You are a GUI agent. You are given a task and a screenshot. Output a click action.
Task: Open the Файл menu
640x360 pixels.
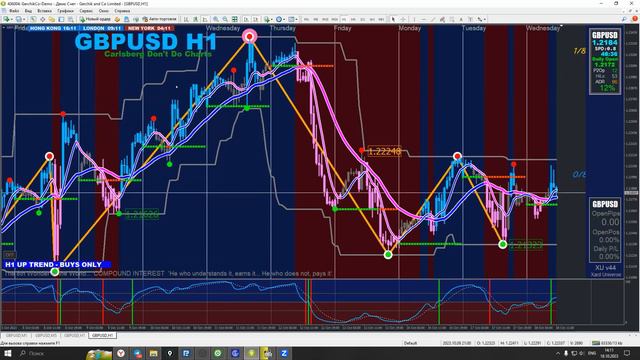point(14,11)
